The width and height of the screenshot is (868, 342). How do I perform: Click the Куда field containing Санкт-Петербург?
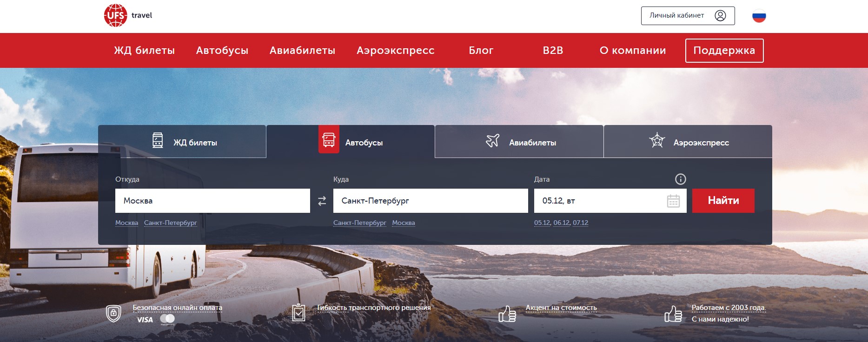pyautogui.click(x=431, y=201)
